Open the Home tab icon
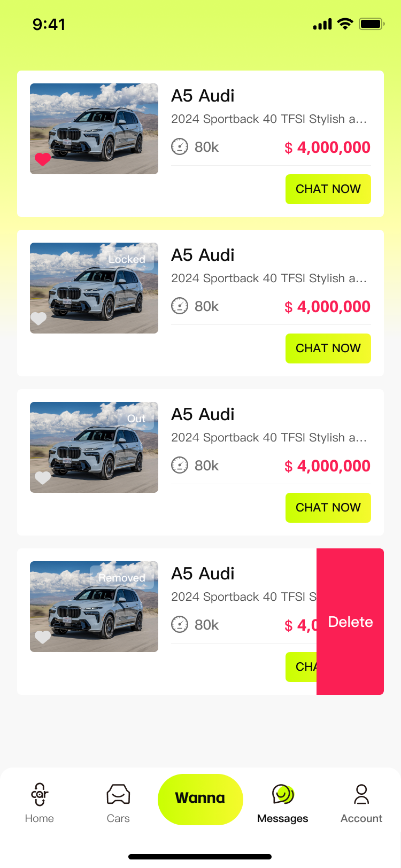This screenshot has width=401, height=868. [40, 794]
